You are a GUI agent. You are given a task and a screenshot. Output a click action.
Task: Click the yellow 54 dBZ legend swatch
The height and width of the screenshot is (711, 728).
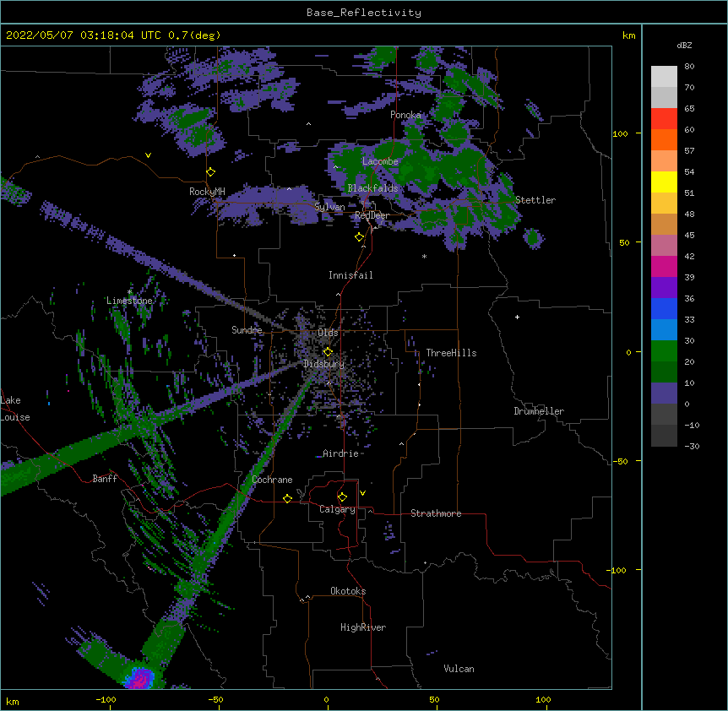[x=664, y=182]
